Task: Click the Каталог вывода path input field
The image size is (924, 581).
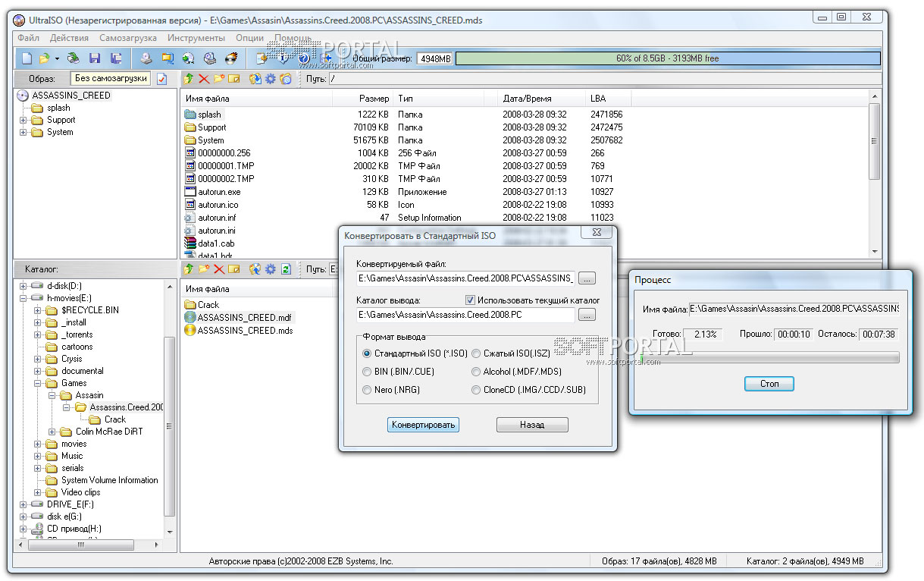Action: pyautogui.click(x=465, y=315)
